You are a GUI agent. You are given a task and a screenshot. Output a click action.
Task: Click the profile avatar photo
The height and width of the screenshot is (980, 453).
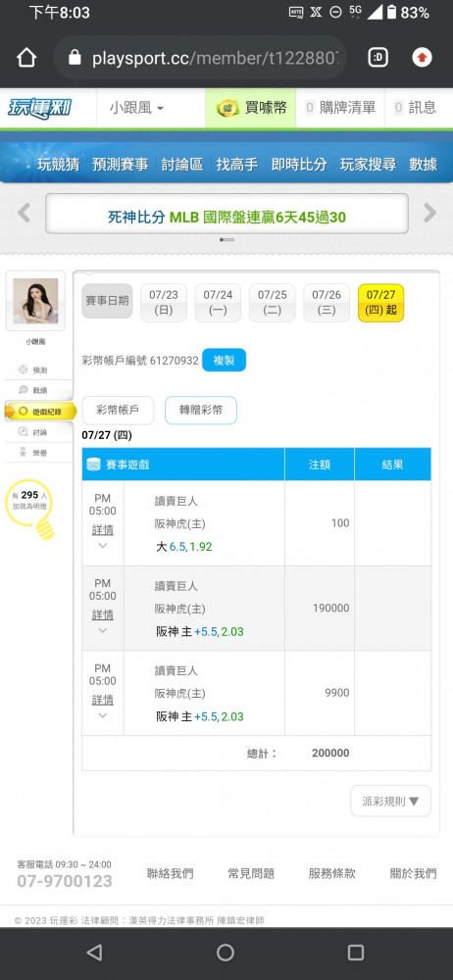click(x=35, y=301)
